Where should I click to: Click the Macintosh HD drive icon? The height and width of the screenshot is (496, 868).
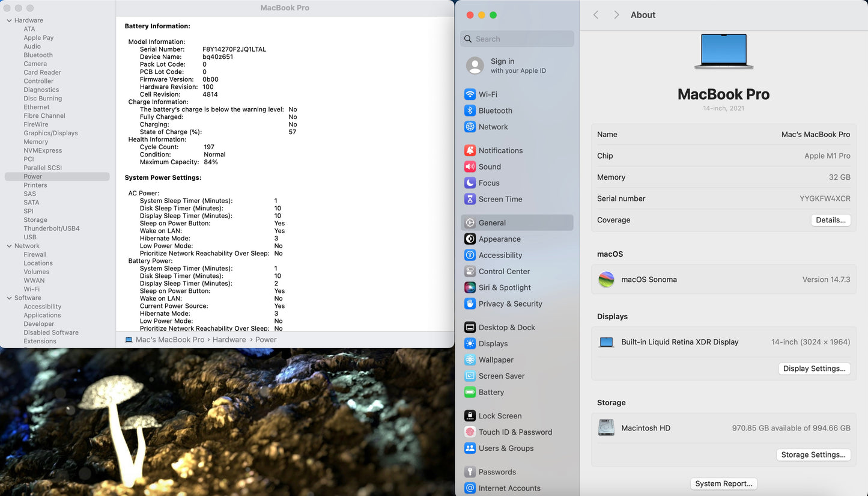606,427
